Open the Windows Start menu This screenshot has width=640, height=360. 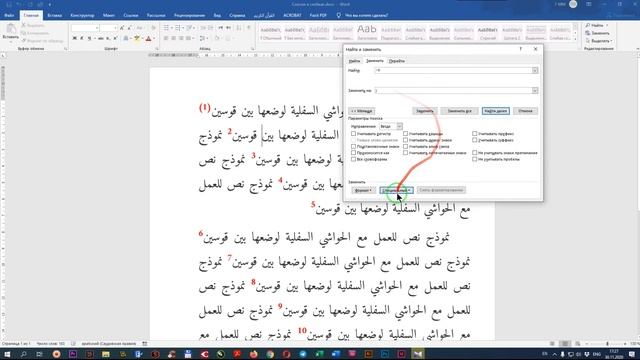coord(7,354)
